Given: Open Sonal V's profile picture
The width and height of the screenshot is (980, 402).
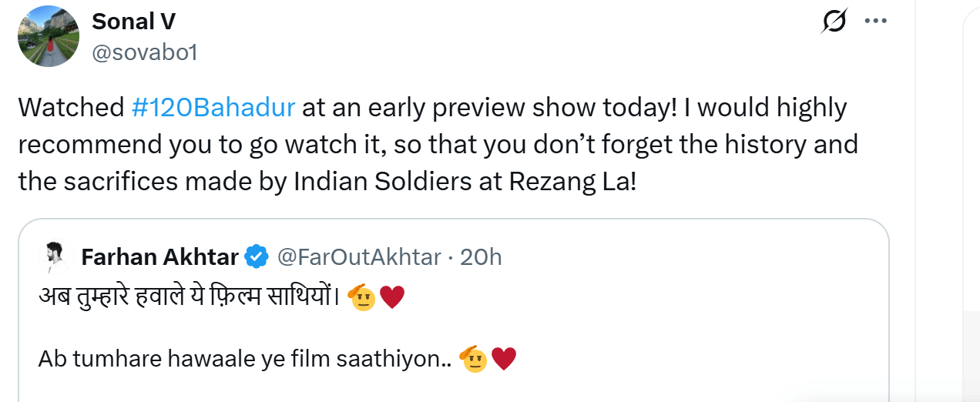Looking at the screenshot, I should [48, 36].
